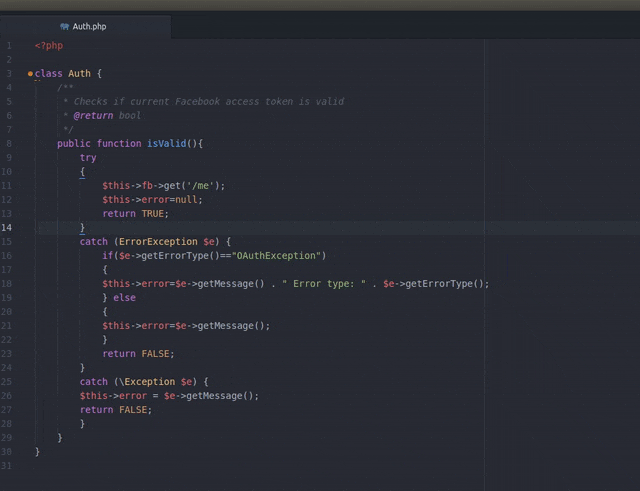Click FALSE on line 27

[x=133, y=409]
